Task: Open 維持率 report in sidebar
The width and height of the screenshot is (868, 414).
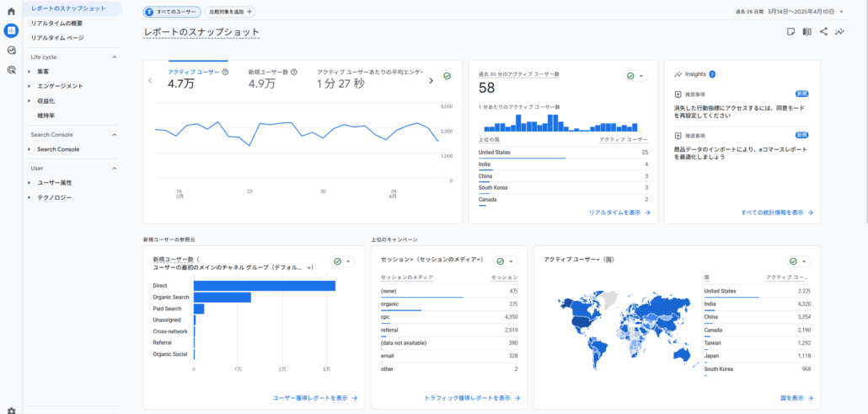Action: point(46,116)
